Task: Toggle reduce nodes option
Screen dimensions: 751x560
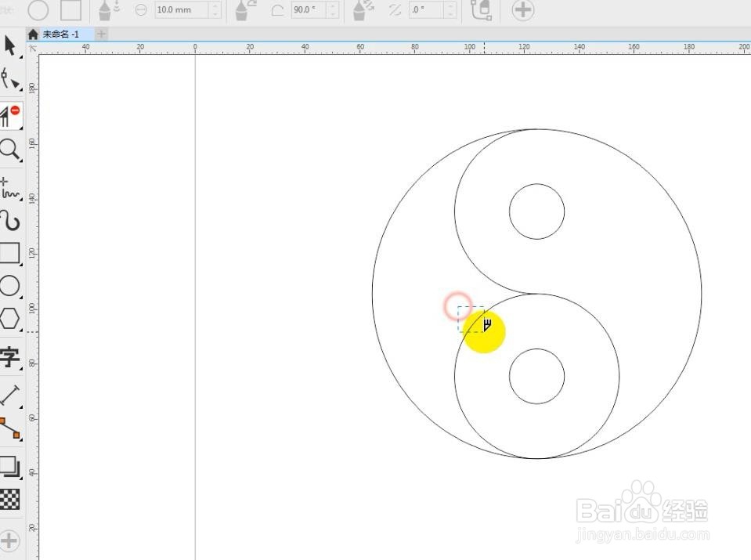Action: coord(482,9)
